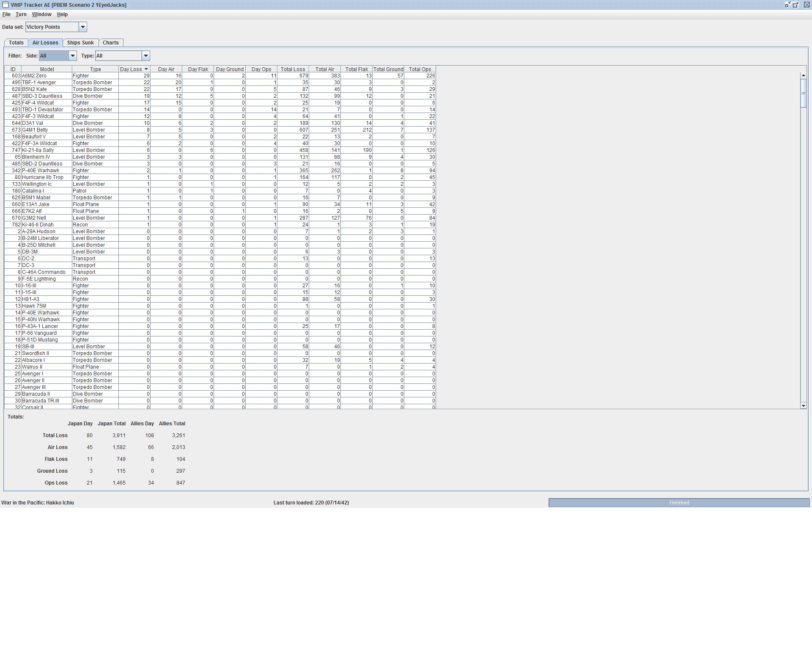
Task: Click the Day Loss sort arrow indicator
Action: click(x=146, y=69)
